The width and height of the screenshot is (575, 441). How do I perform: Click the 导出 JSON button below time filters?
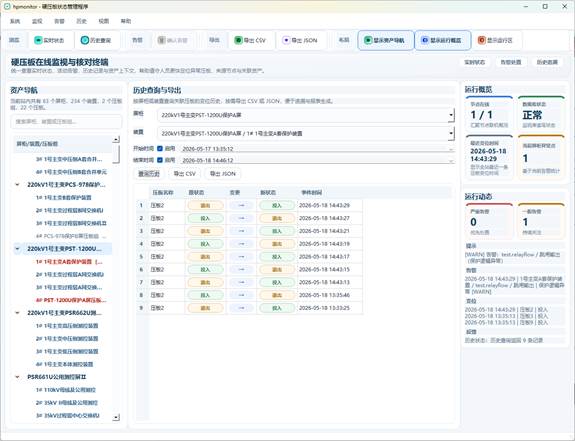(x=223, y=174)
